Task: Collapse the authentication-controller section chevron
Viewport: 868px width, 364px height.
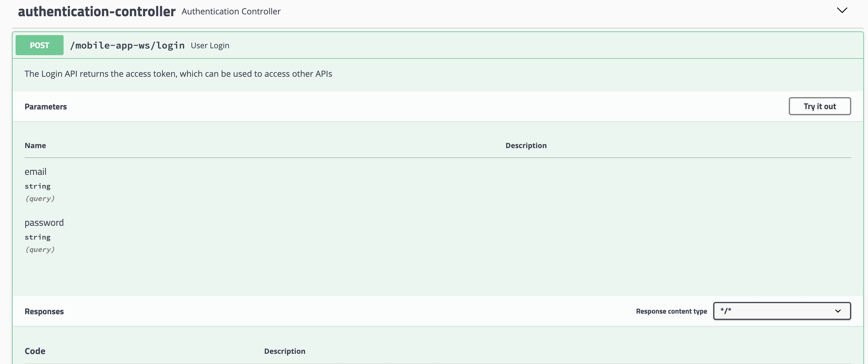Action: click(x=841, y=10)
